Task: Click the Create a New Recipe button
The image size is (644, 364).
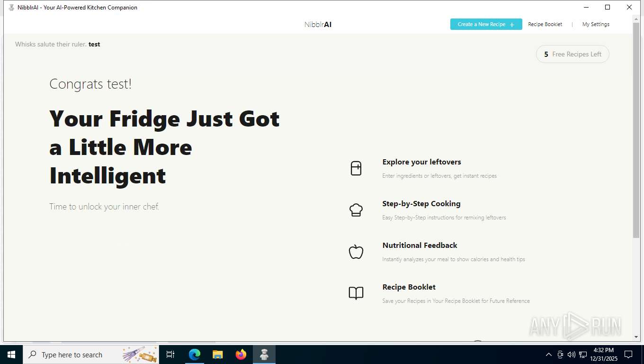Action: [x=486, y=24]
